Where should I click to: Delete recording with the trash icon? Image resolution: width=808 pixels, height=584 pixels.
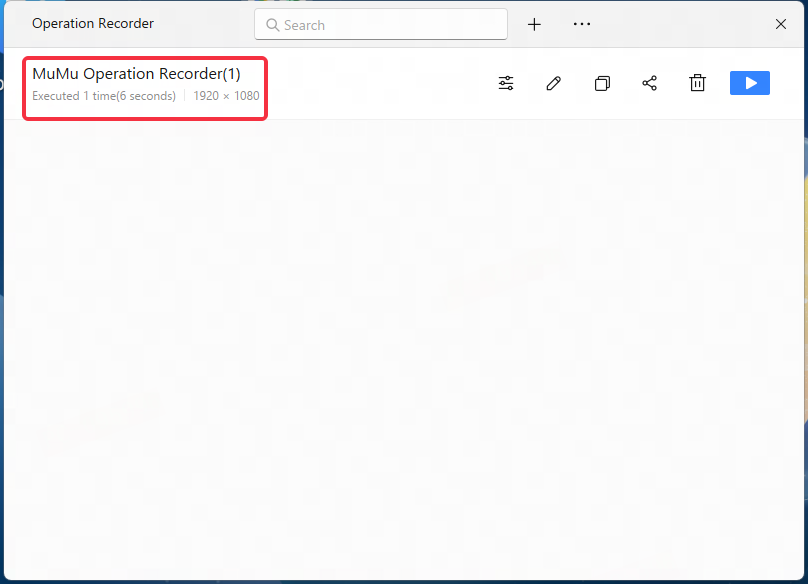[697, 83]
